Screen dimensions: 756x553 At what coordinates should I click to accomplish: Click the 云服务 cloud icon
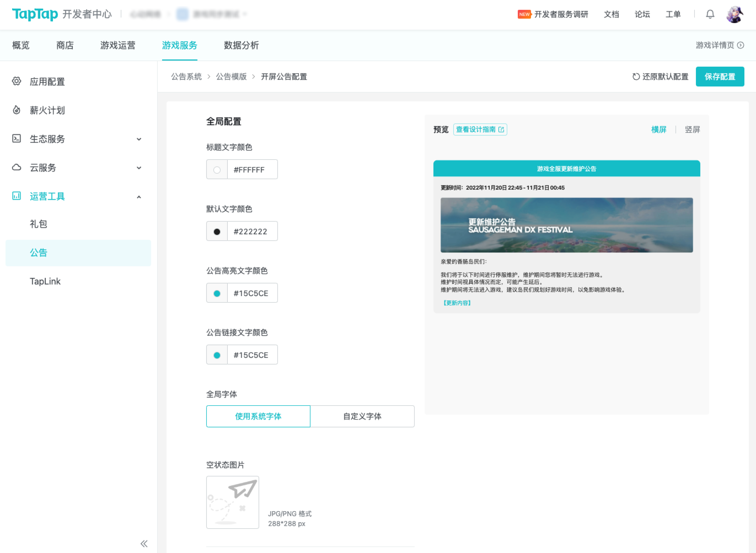pyautogui.click(x=16, y=167)
